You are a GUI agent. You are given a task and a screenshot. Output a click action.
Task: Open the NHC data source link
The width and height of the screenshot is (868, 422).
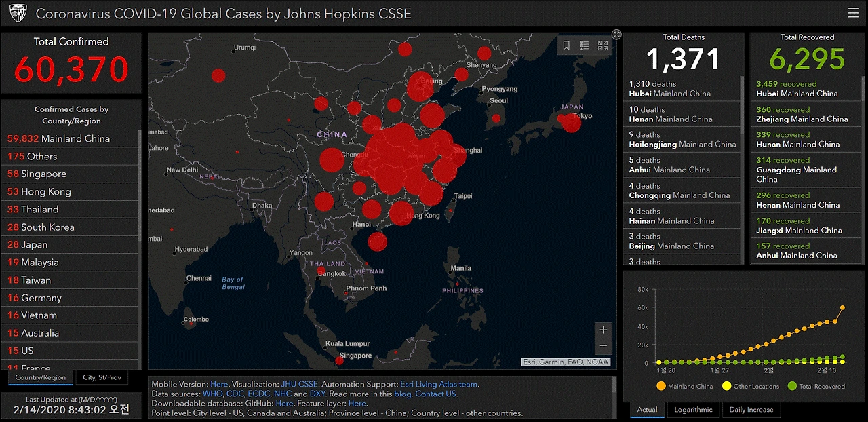point(283,394)
